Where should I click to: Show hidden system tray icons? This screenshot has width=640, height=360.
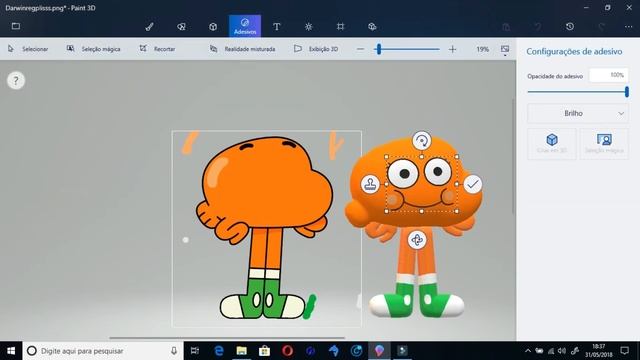pyautogui.click(x=527, y=351)
